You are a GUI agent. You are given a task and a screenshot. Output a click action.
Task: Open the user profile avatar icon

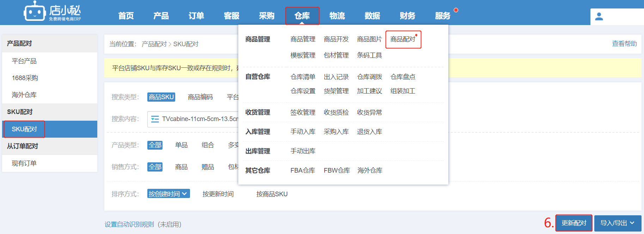tap(599, 17)
